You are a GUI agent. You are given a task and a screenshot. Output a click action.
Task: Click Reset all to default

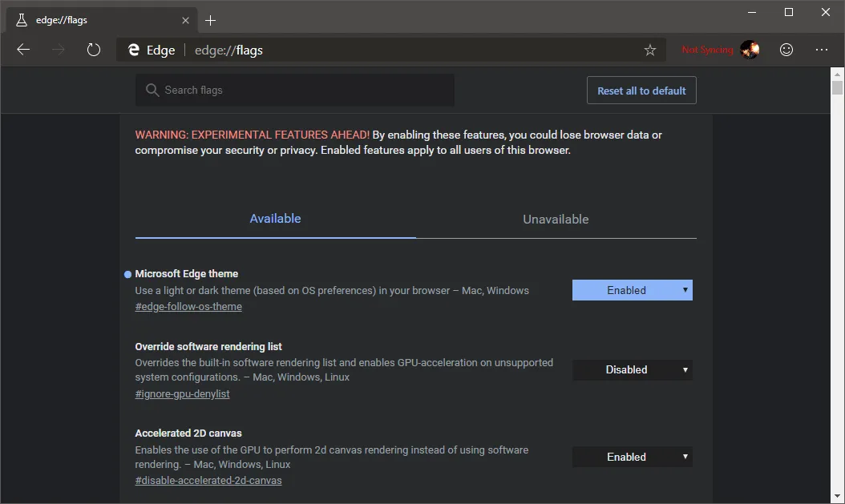pyautogui.click(x=641, y=90)
